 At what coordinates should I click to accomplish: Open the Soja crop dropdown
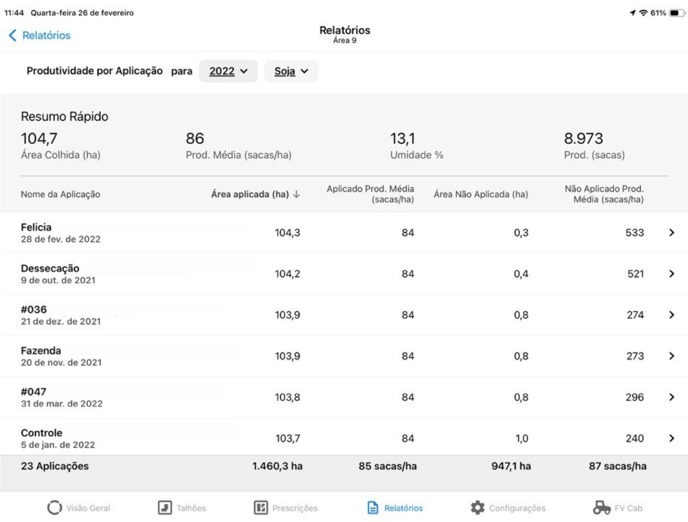[291, 72]
